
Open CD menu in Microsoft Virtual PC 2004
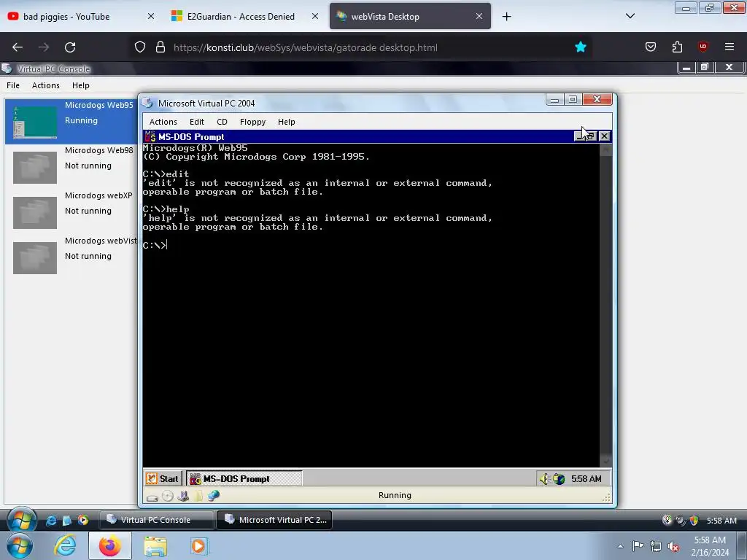(x=222, y=122)
